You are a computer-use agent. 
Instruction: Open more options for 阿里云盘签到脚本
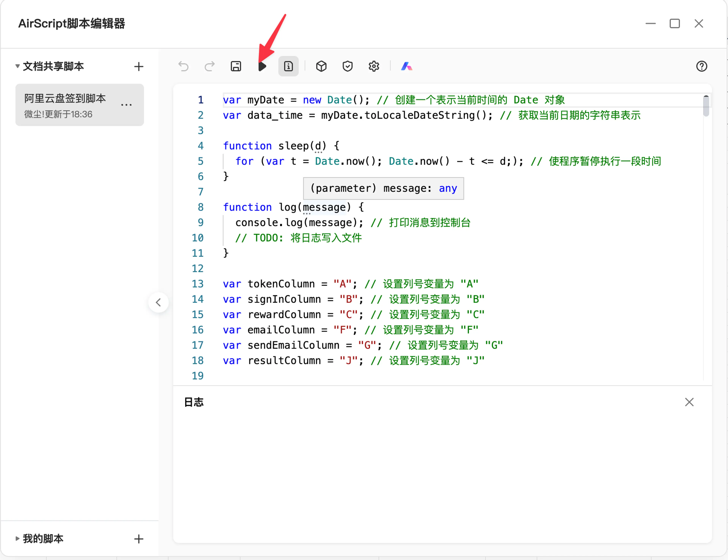click(x=126, y=105)
